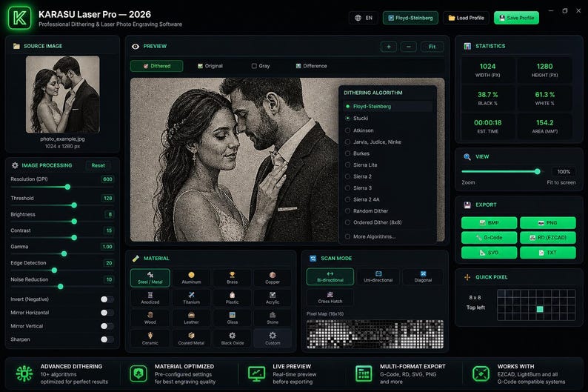Export as RD (EZCAD)
The height and width of the screenshot is (392, 588).
pos(548,237)
